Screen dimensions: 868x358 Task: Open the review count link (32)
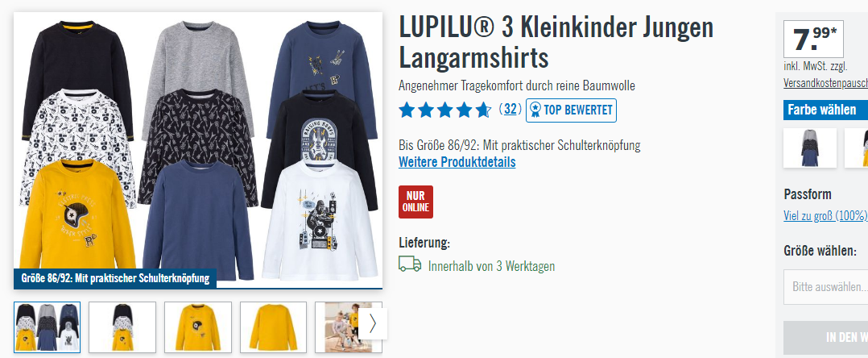tap(510, 109)
